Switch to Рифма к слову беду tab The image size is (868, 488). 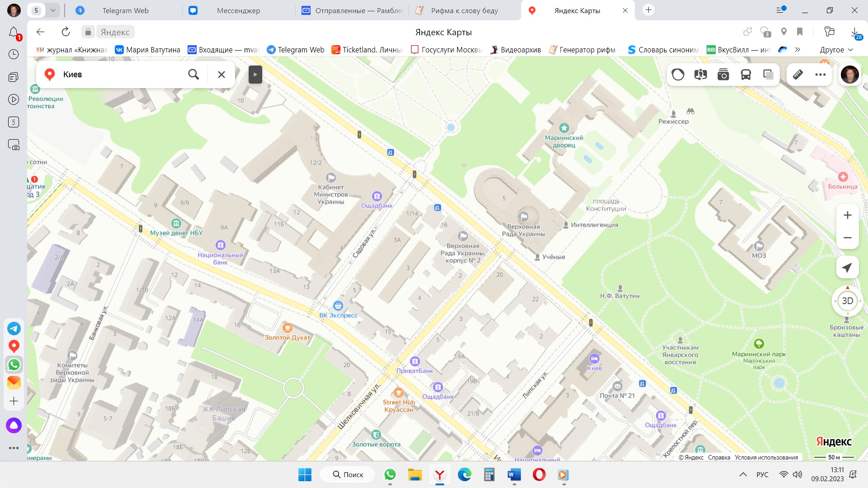464,10
